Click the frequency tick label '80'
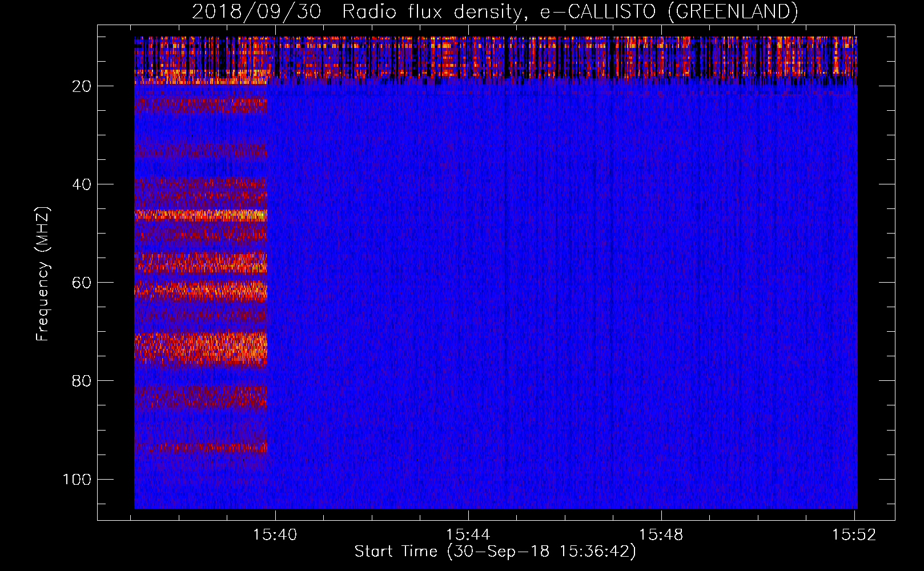Viewport: 924px width, 571px height. [x=82, y=381]
